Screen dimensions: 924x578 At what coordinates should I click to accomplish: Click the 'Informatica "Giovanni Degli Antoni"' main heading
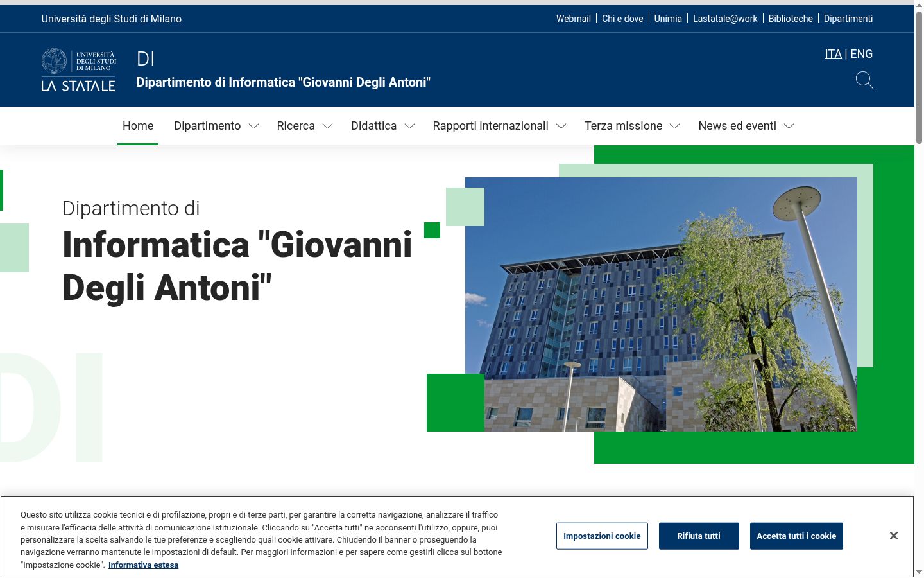tap(237, 266)
